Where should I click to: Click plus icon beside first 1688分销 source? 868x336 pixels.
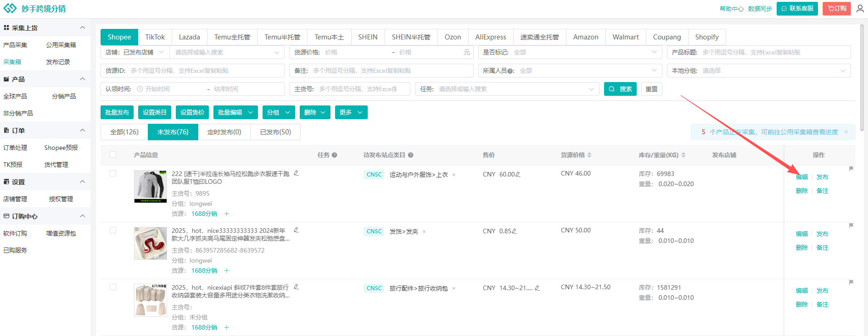point(226,214)
